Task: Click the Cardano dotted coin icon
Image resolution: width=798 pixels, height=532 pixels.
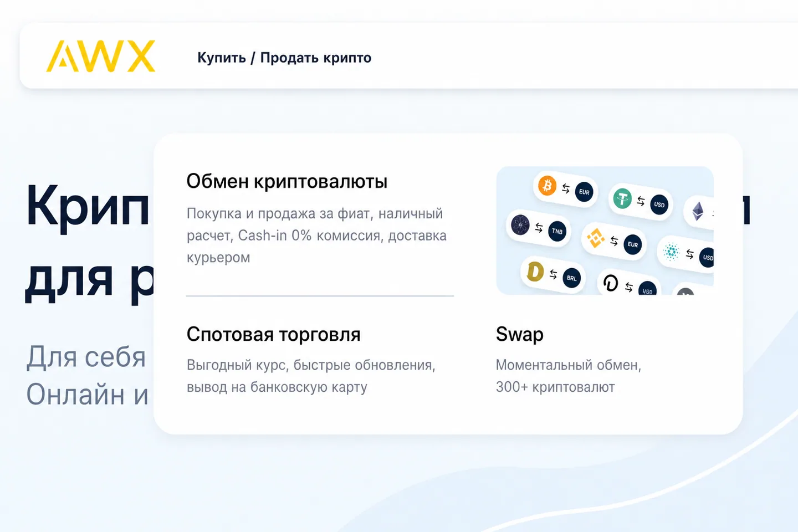Action: (x=671, y=251)
